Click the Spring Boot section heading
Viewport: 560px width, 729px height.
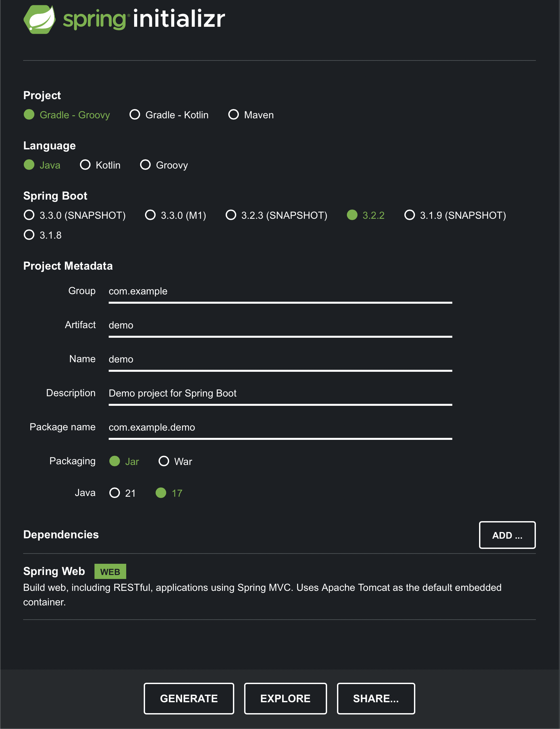point(55,196)
